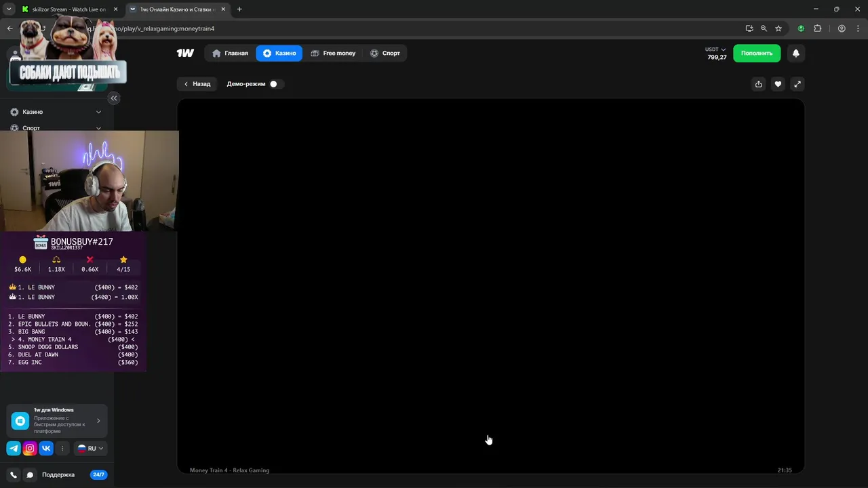Click the streamer webcam overlay
The image size is (868, 488).
pos(90,181)
